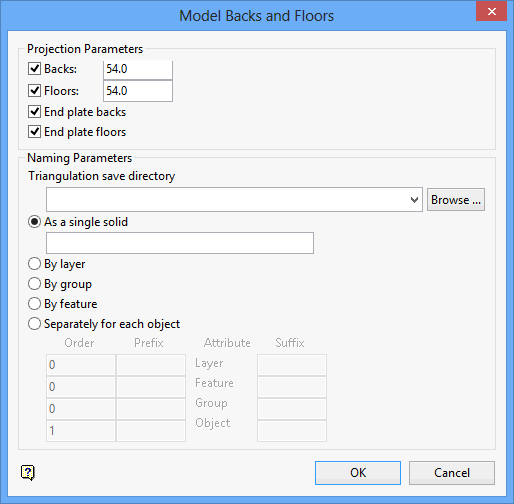
Task: Uncheck End plate floors
Action: (x=35, y=132)
